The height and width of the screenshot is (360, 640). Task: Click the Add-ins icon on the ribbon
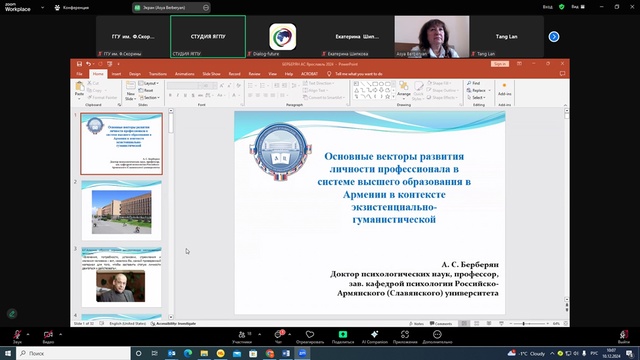coord(504,86)
